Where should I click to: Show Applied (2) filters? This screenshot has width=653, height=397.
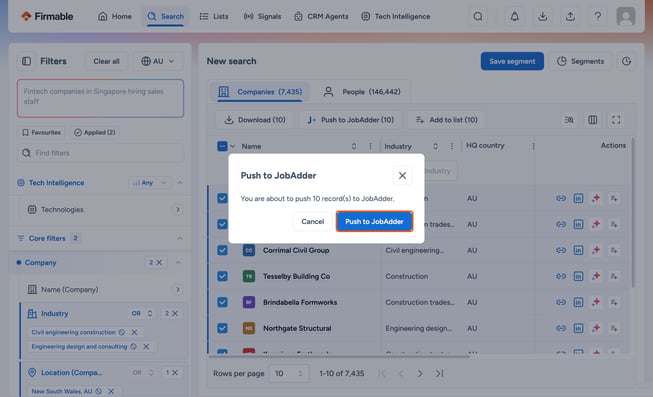click(95, 132)
